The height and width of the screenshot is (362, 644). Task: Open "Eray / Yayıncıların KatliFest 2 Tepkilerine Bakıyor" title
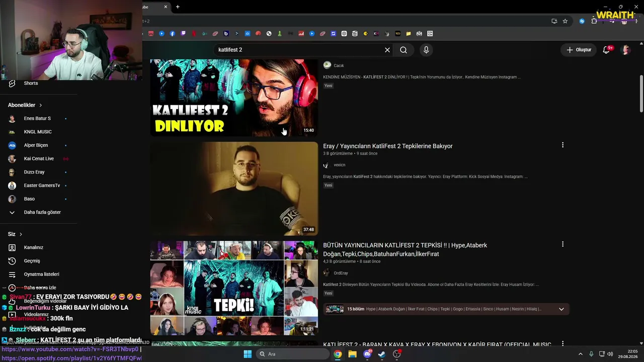[x=388, y=146]
